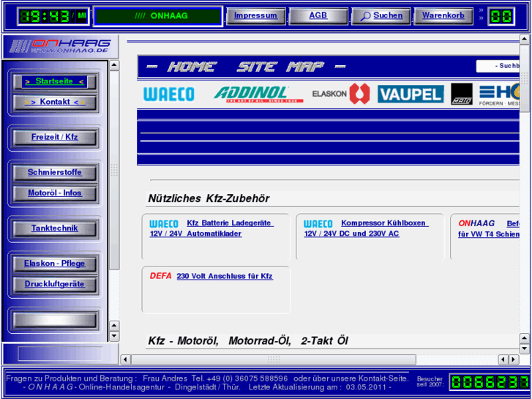532x399 pixels.
Task: Click Besucher seit 2007 label
Action: (x=430, y=381)
